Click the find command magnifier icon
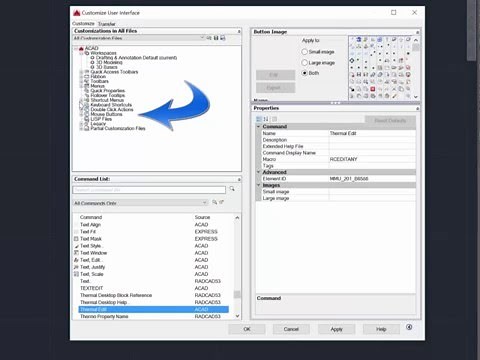This screenshot has width=480, height=360. point(215,202)
